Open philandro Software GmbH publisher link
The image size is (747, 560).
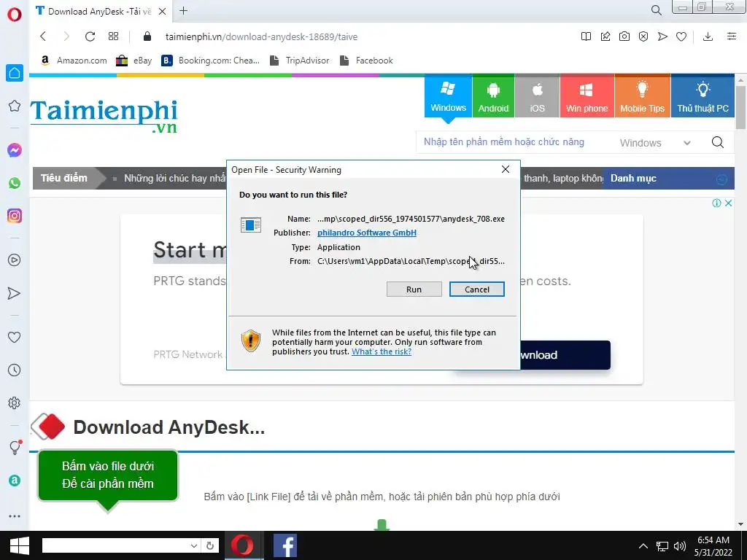click(x=367, y=233)
